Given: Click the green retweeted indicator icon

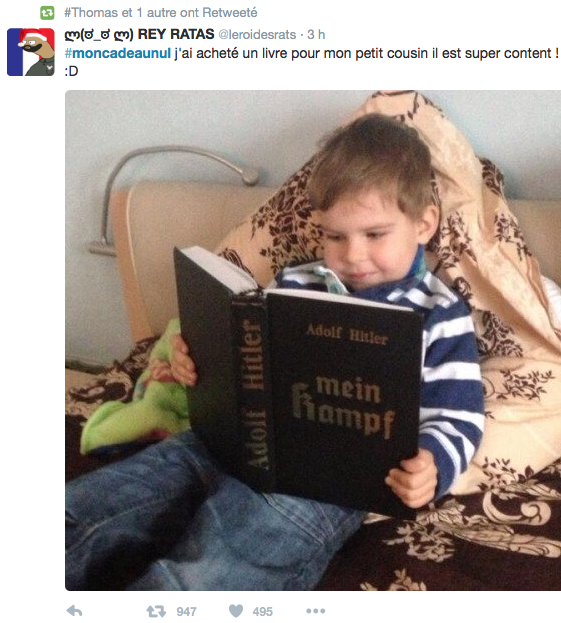Looking at the screenshot, I should point(47,13).
